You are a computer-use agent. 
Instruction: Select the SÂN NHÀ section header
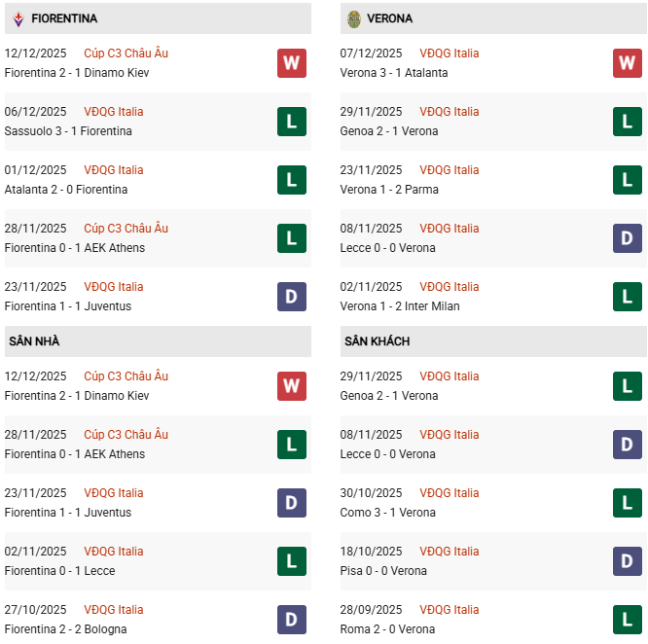point(35,341)
